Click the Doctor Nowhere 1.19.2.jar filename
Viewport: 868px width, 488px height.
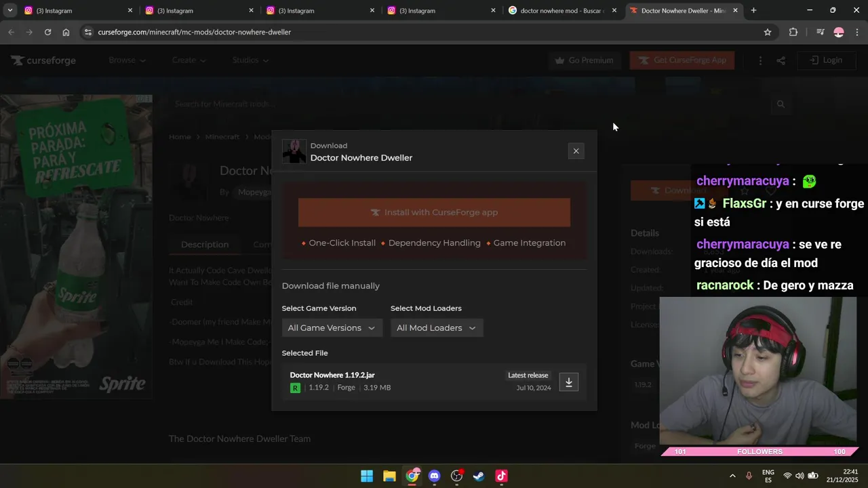click(x=332, y=375)
